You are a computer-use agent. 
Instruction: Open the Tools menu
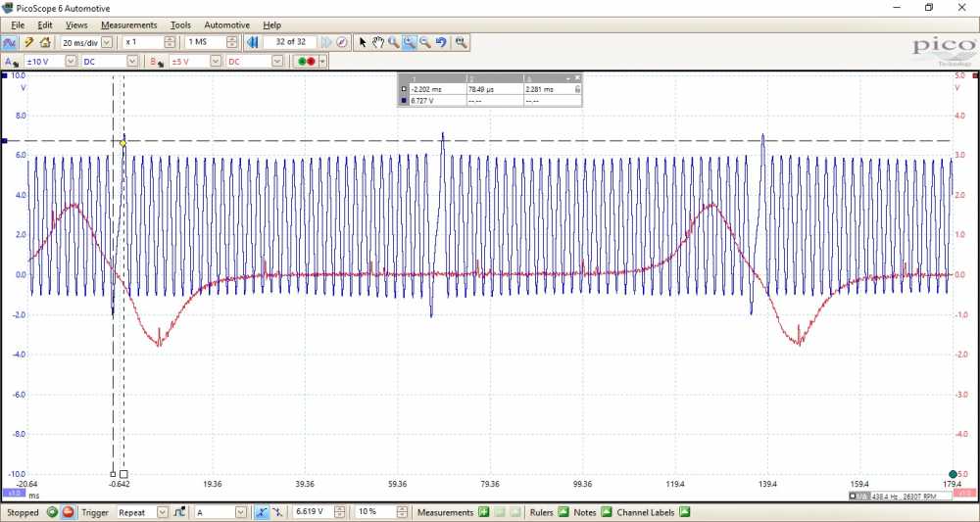[x=180, y=25]
